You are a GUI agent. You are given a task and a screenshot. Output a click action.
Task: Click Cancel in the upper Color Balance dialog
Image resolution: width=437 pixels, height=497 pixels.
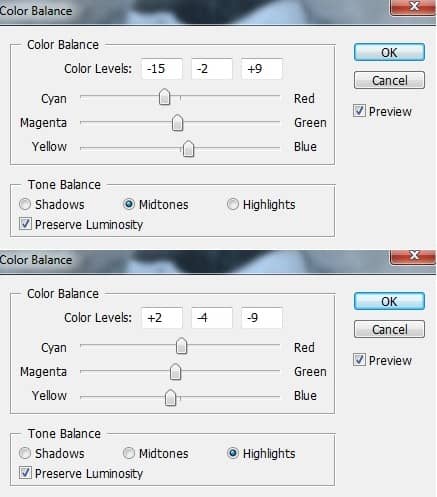[389, 80]
